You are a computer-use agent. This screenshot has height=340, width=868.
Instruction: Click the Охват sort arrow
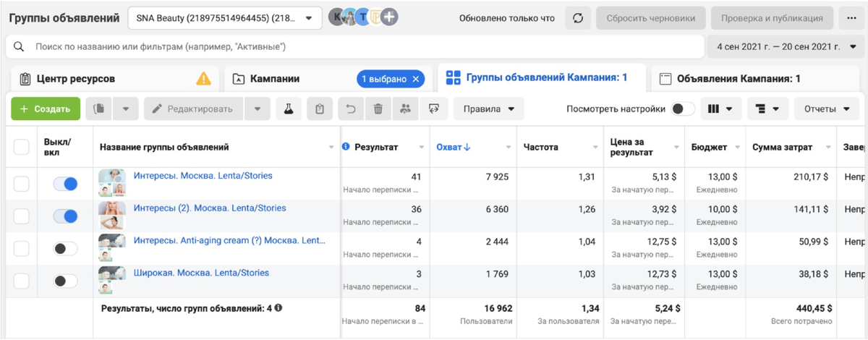467,147
